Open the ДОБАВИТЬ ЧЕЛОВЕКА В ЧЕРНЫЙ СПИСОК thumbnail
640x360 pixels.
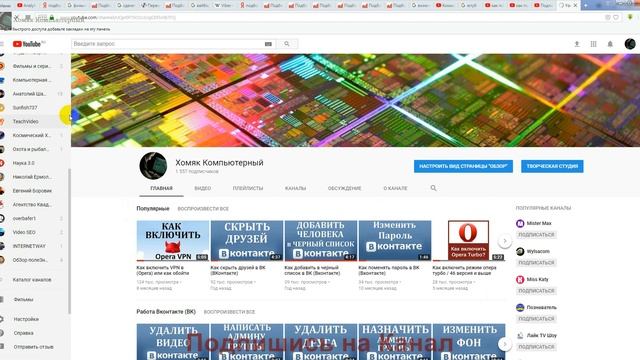tap(320, 241)
